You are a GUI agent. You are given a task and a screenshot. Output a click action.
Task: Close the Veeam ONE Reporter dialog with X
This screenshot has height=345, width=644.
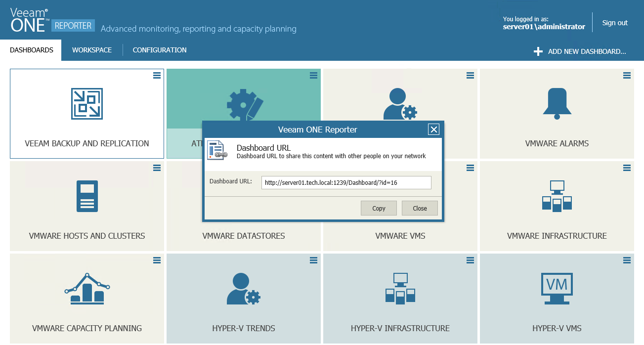pyautogui.click(x=433, y=129)
